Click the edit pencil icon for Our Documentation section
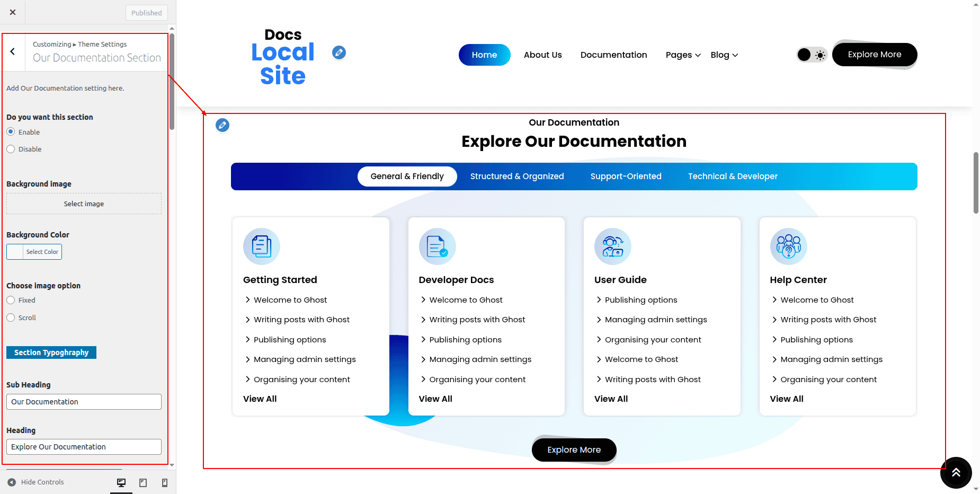The image size is (980, 494). point(222,125)
